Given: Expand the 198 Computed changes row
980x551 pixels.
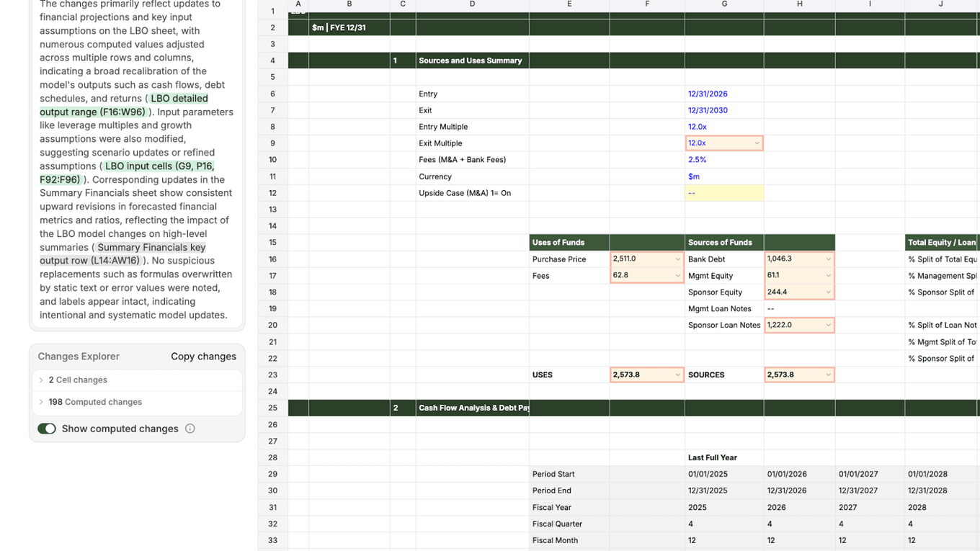Looking at the screenshot, I should click(x=137, y=402).
